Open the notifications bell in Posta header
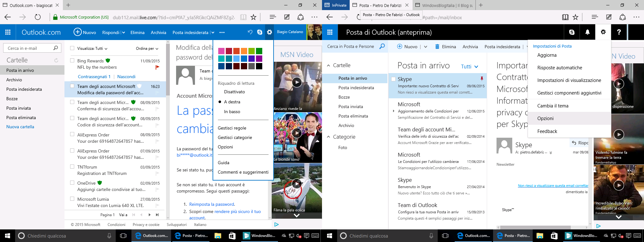The width and height of the screenshot is (644, 242). coord(587,32)
